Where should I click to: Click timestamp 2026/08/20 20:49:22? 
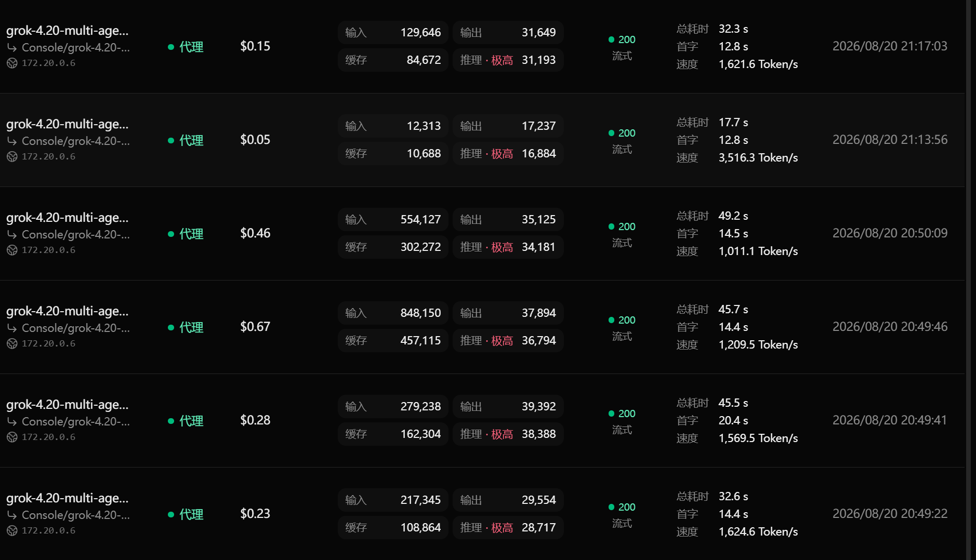[890, 514]
